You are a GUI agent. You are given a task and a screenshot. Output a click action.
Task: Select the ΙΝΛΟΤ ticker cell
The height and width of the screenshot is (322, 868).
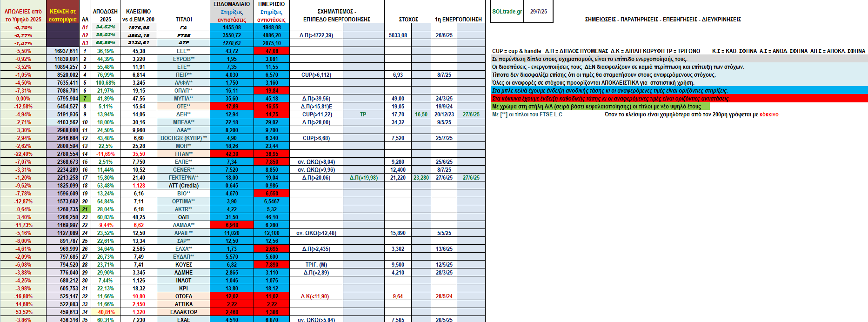(x=184, y=281)
